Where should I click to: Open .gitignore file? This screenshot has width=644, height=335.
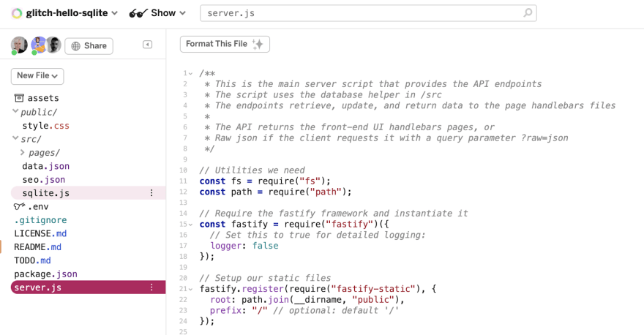coord(40,220)
